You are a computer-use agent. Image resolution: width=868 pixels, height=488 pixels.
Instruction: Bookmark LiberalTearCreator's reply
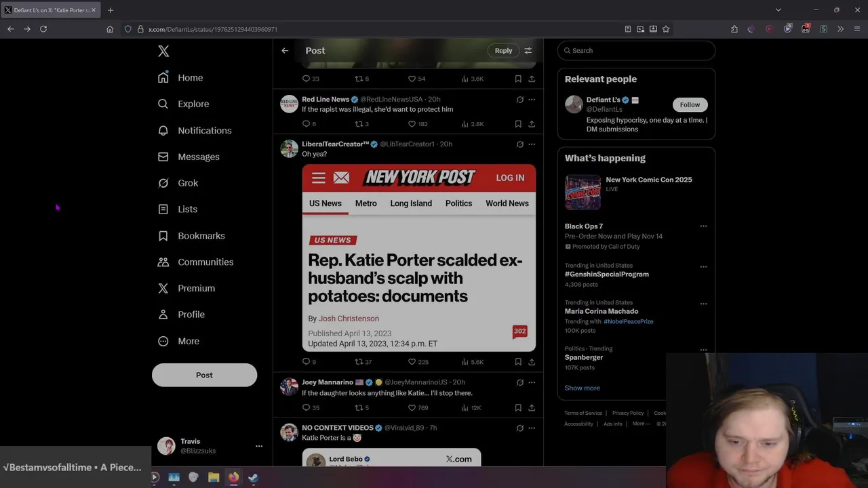(518, 362)
